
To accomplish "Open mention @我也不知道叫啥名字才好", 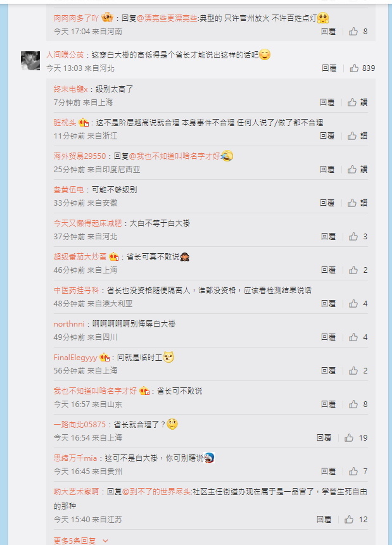I will [x=175, y=156].
